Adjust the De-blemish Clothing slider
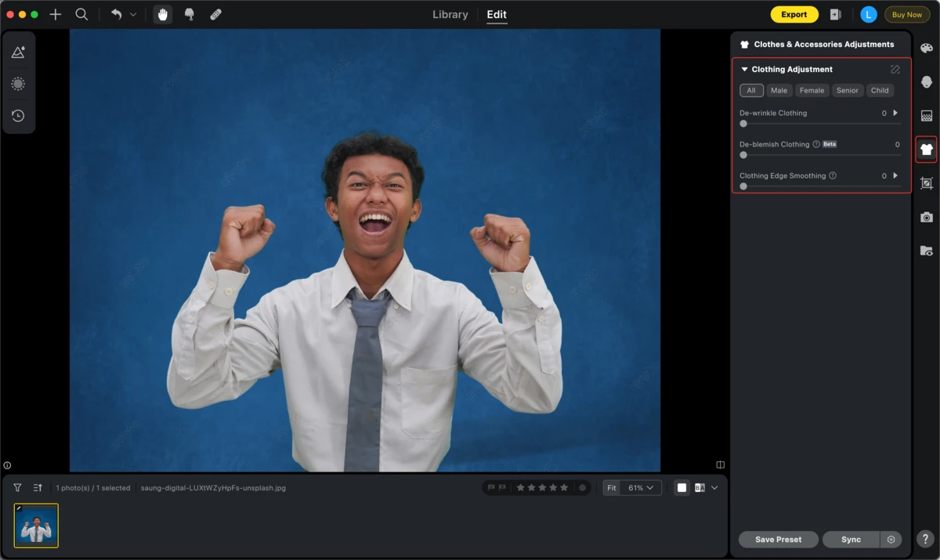The image size is (940, 560). click(820, 155)
